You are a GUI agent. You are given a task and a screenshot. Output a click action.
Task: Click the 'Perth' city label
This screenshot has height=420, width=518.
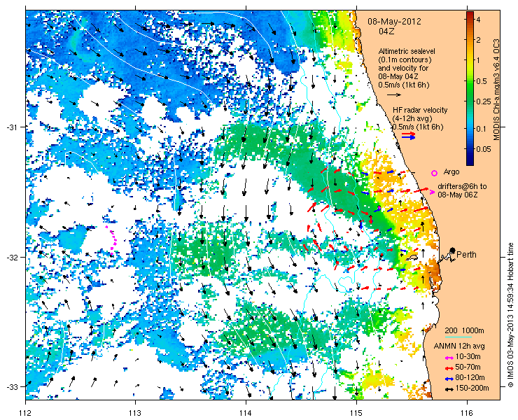(x=466, y=254)
